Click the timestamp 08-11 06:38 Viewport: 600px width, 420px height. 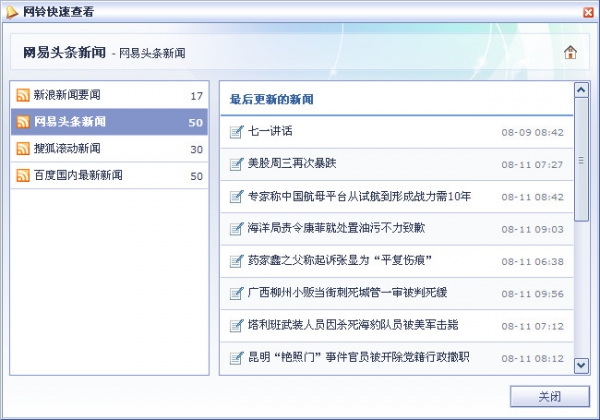532,262
